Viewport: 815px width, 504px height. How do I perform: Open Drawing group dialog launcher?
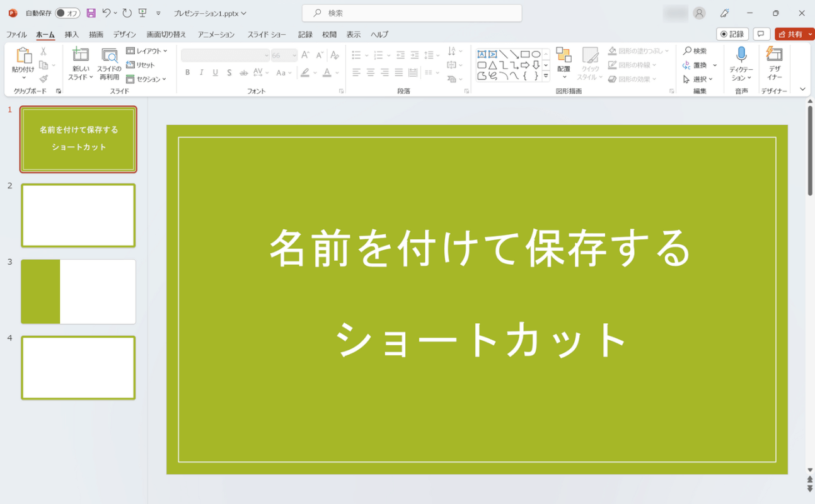tap(672, 91)
